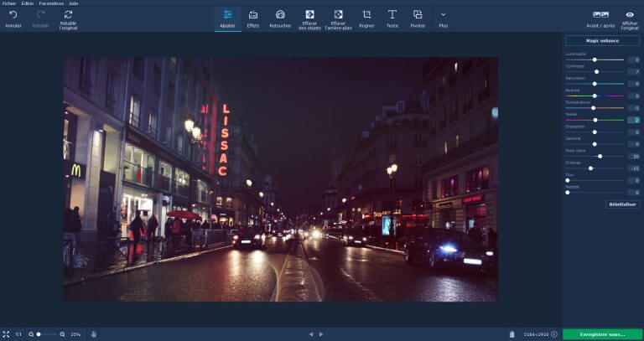The height and width of the screenshot is (341, 644).
Task: Click the Ombres value field showing -15
Action: point(634,168)
